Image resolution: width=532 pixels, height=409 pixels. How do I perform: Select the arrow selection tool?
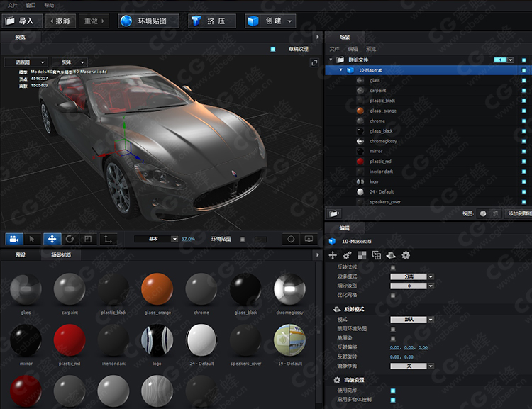[x=32, y=239]
